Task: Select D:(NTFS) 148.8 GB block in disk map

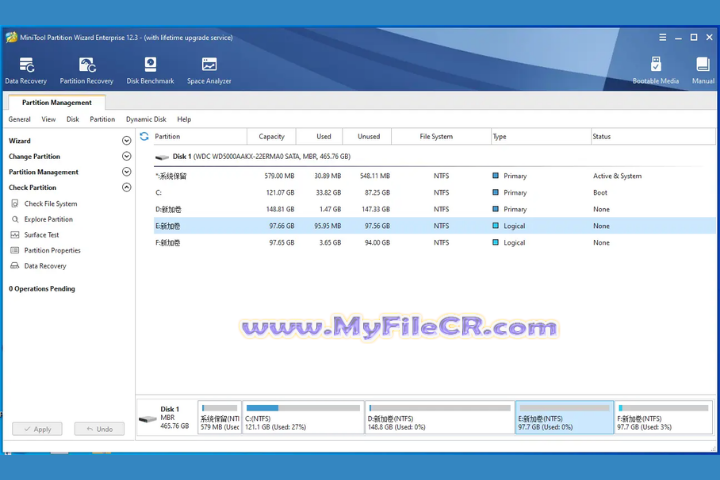Action: point(440,417)
